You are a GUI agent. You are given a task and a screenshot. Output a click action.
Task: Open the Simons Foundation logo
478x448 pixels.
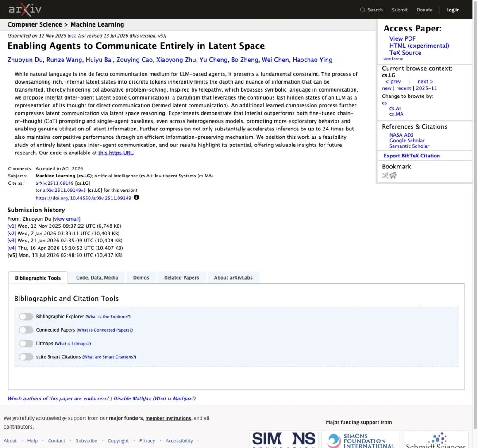click(x=284, y=439)
